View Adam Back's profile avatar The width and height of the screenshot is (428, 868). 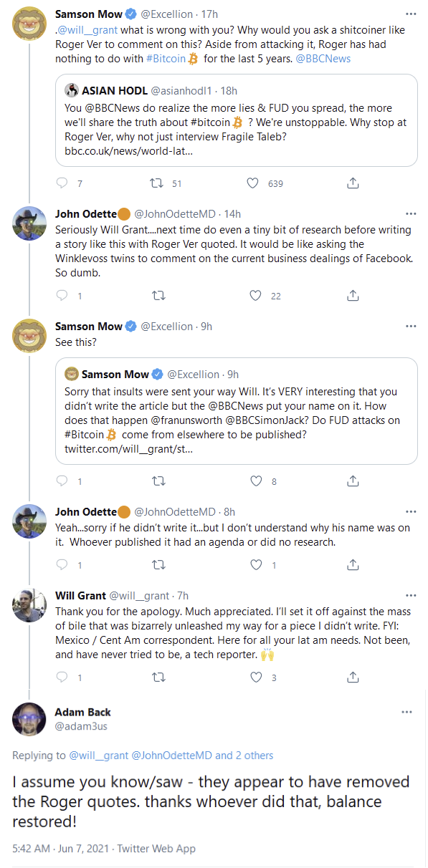[29, 719]
